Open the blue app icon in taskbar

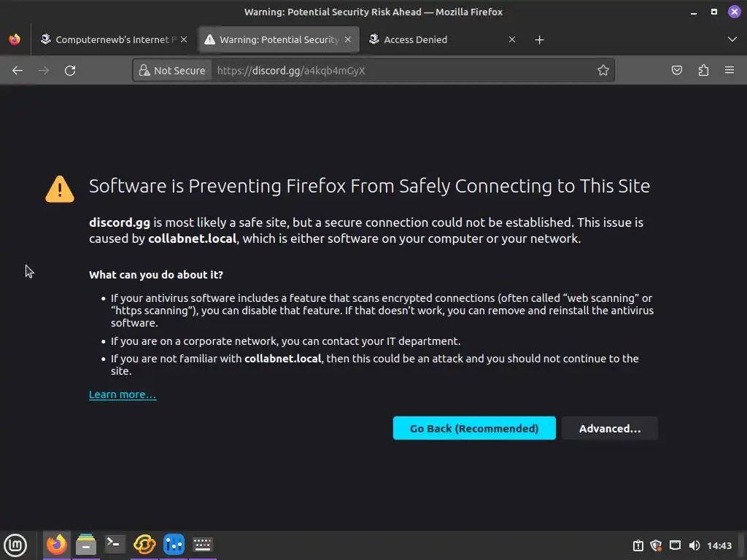[174, 545]
